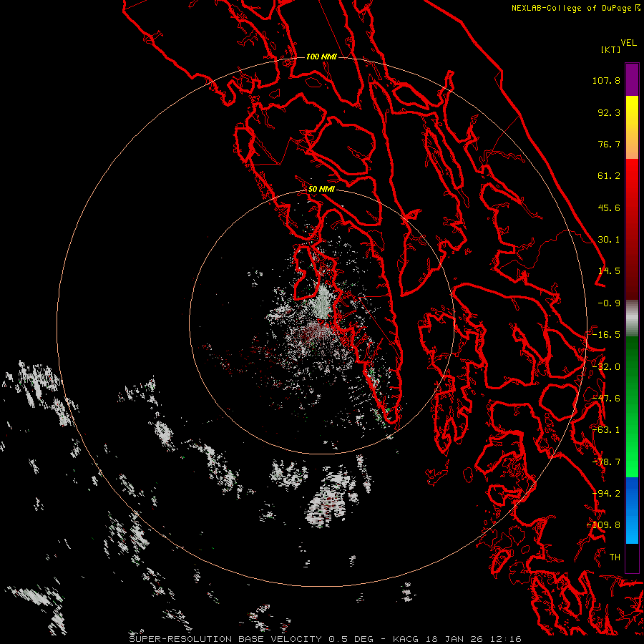Click the -32.0 value on velocity scale
644x644 pixels.
(x=606, y=367)
